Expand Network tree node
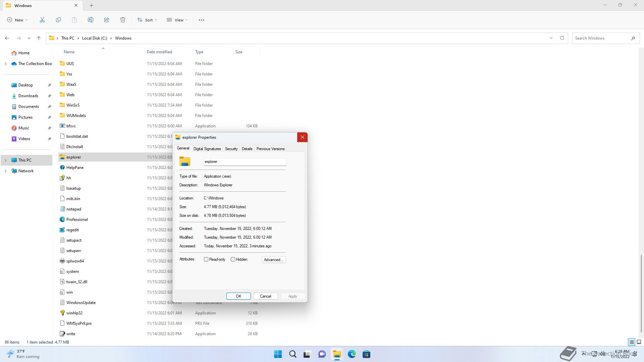The height and width of the screenshot is (362, 644). pos(5,171)
